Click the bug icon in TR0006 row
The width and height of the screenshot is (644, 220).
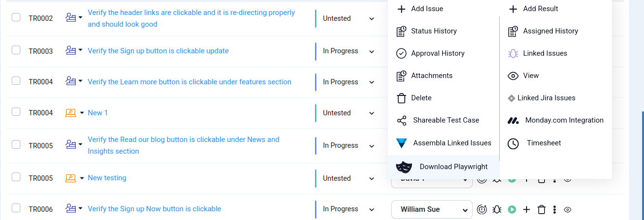point(496,209)
